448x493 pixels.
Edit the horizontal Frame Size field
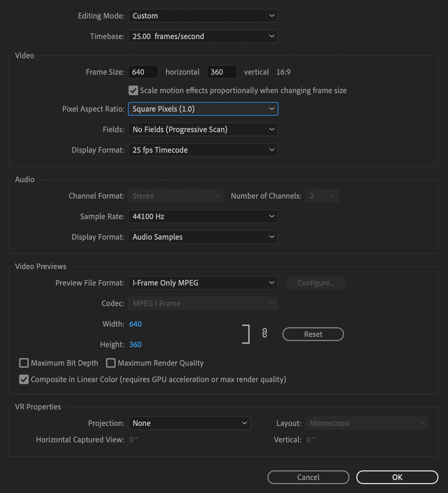coord(143,72)
